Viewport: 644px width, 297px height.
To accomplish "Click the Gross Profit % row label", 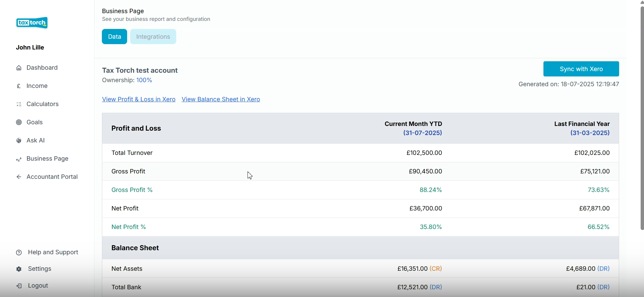I will point(132,190).
